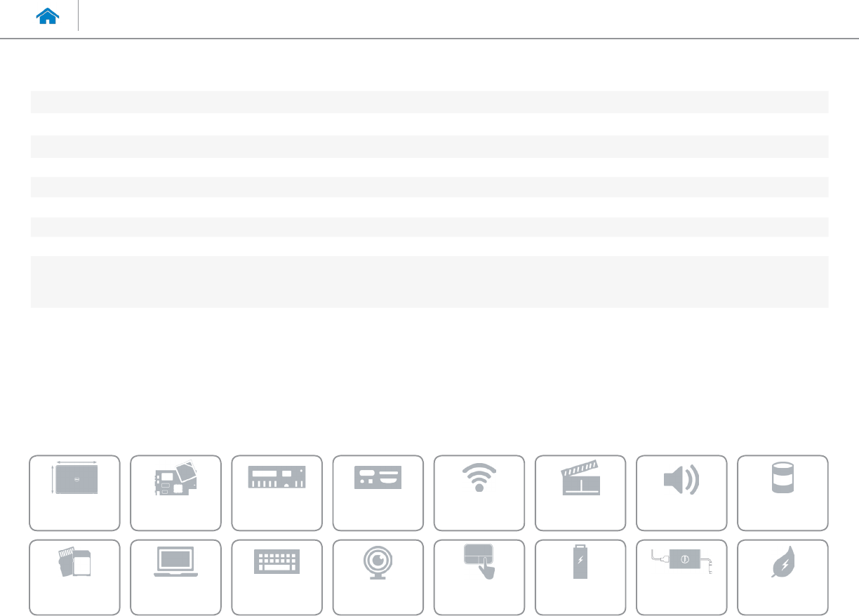This screenshot has height=616, width=859.
Task: Go to the Home page
Action: (x=48, y=18)
